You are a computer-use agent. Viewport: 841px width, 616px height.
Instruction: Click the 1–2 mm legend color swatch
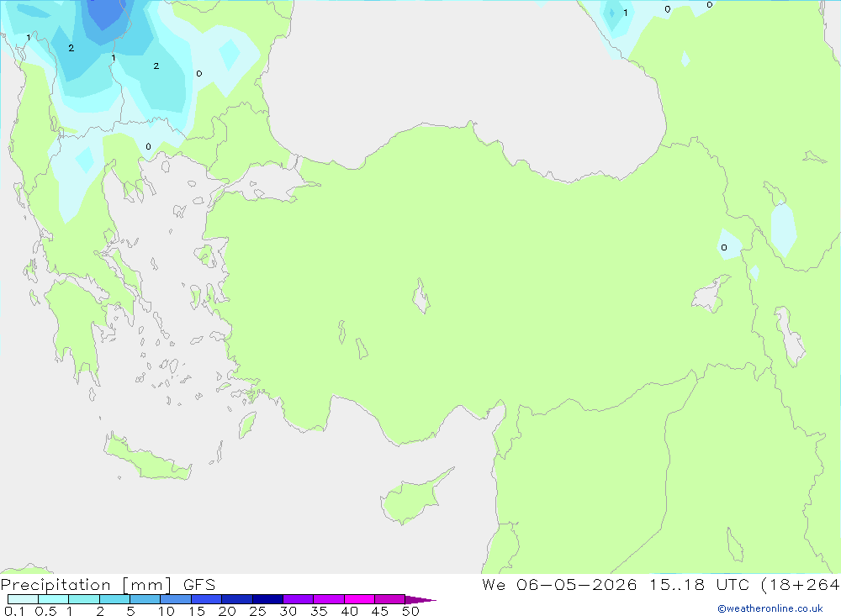[84, 599]
